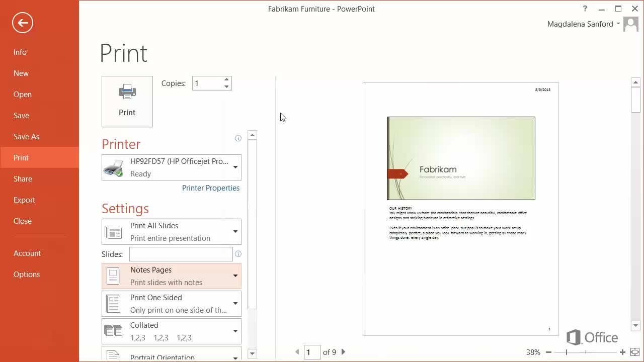This screenshot has width=644, height=362.
Task: Click the settings panel scroll down arrow
Action: click(253, 353)
